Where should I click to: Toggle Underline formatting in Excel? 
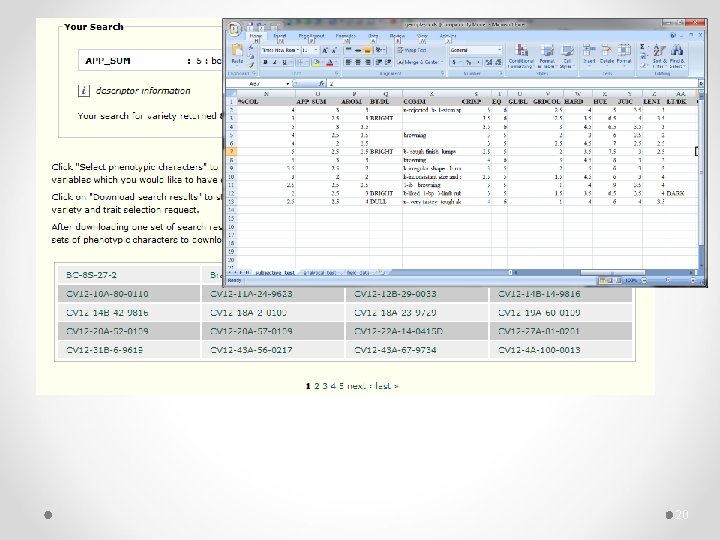coord(284,62)
